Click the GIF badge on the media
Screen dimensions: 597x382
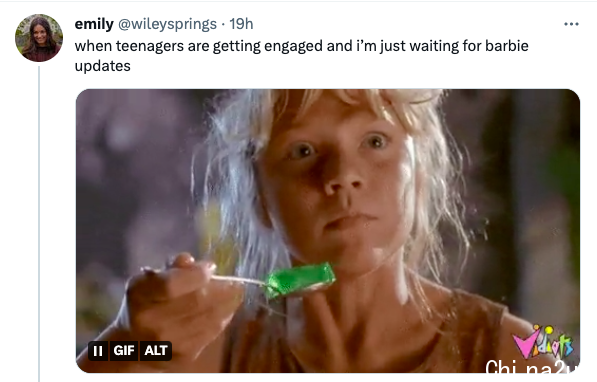click(x=124, y=350)
